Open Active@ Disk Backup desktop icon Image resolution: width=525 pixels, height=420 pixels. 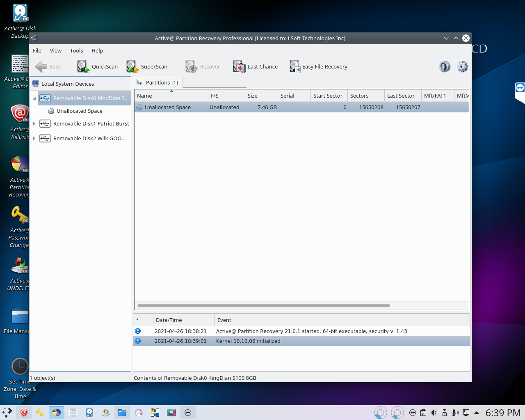pyautogui.click(x=20, y=21)
